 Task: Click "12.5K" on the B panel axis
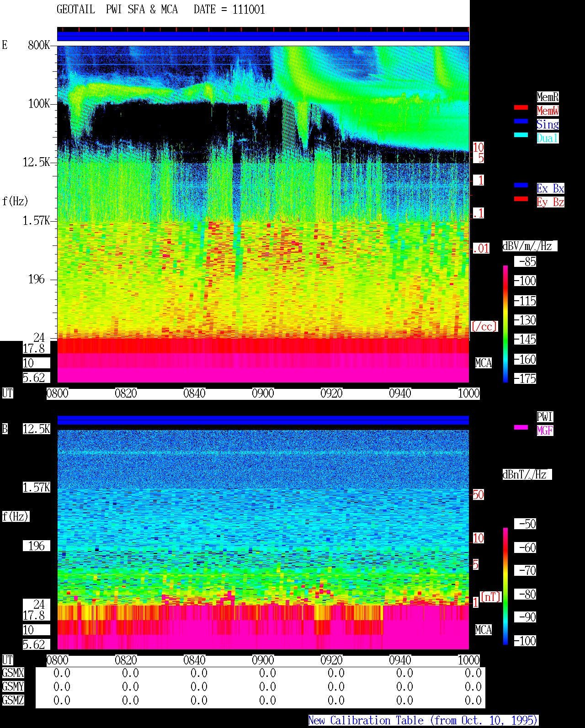[x=37, y=429]
